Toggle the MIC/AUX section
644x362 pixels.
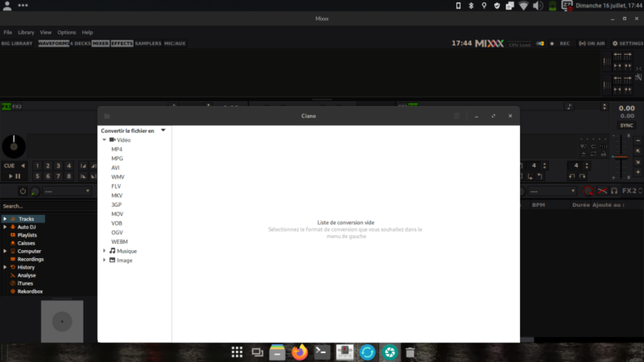pyautogui.click(x=175, y=43)
